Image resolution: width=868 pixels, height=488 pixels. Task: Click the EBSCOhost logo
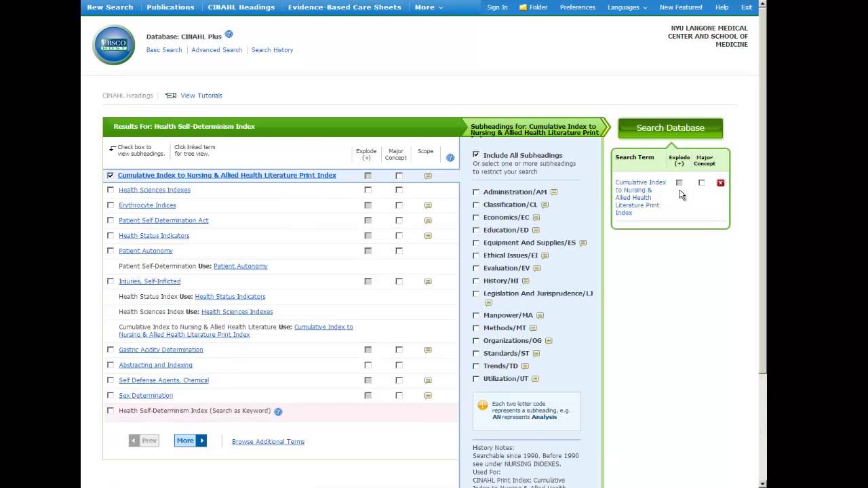(x=114, y=45)
